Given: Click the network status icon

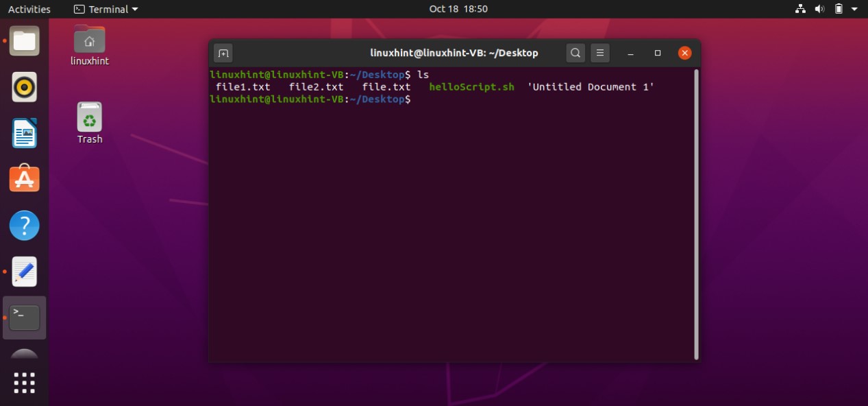Looking at the screenshot, I should (800, 9).
